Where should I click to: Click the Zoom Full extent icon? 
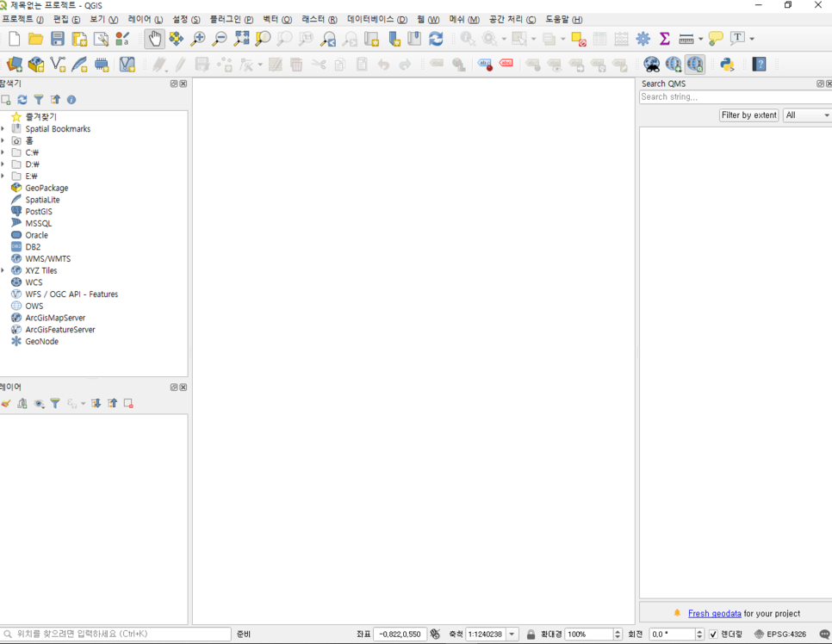coord(241,39)
